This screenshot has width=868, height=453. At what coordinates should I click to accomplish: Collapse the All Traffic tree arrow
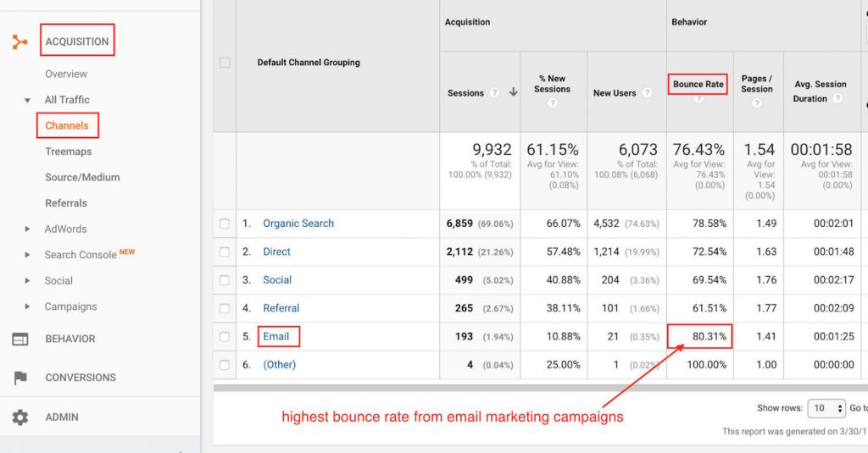(27, 101)
